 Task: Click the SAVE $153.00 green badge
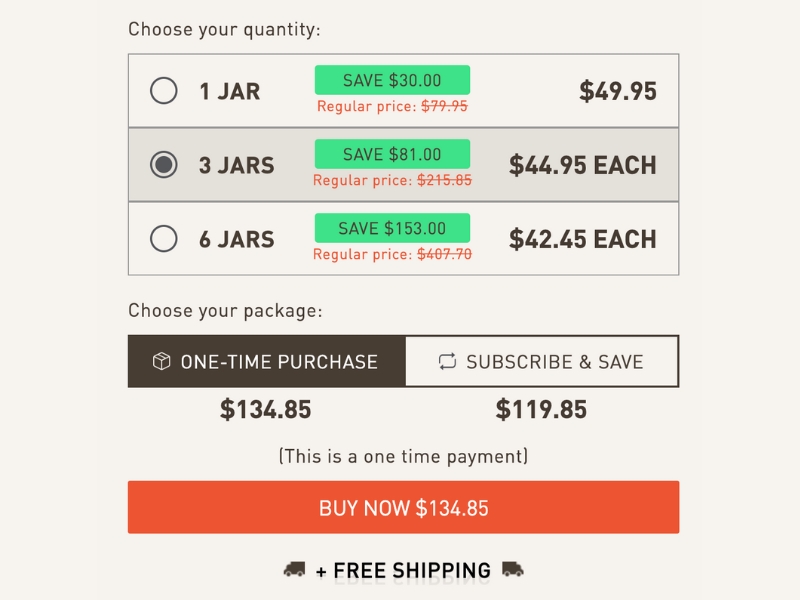(x=392, y=228)
